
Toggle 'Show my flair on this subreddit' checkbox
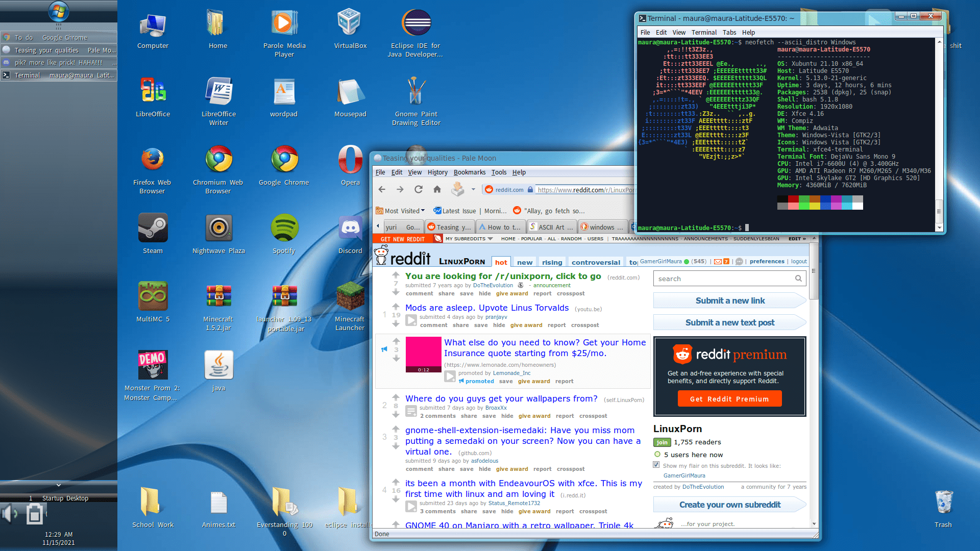pyautogui.click(x=656, y=465)
